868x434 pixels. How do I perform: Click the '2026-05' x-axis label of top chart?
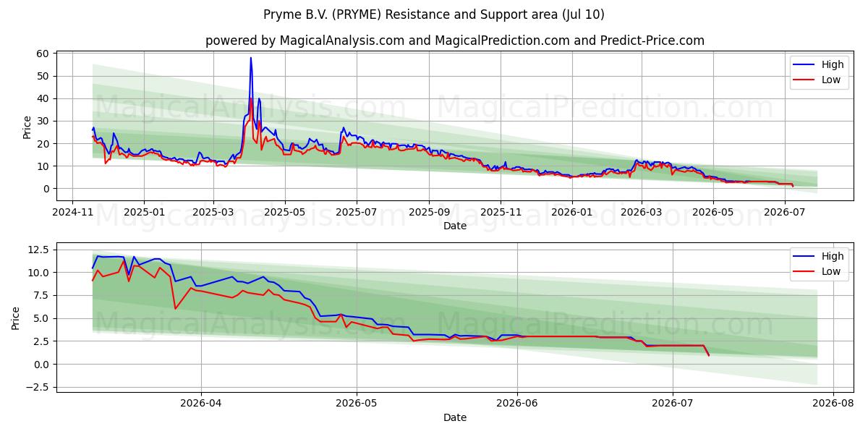(713, 213)
